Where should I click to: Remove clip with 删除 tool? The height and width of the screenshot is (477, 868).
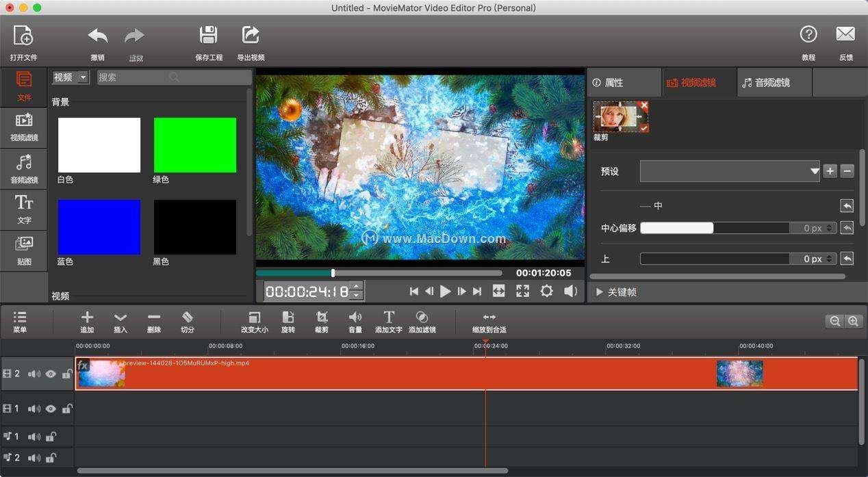tap(154, 322)
